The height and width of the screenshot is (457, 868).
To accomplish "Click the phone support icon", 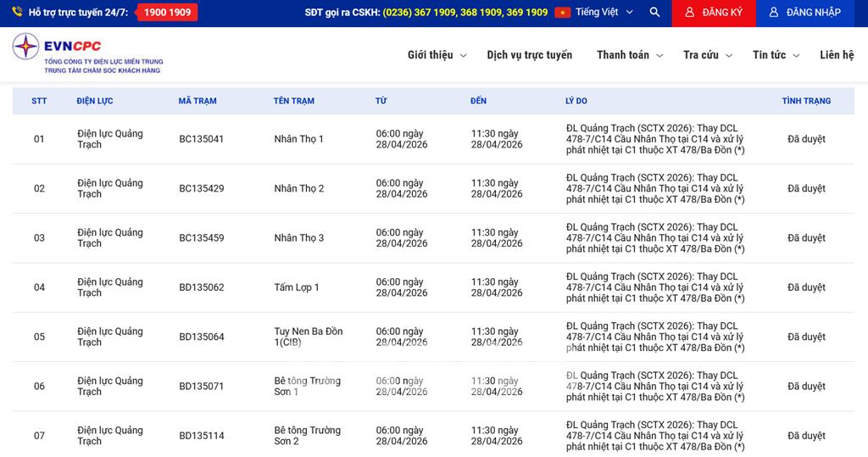I will click(17, 13).
